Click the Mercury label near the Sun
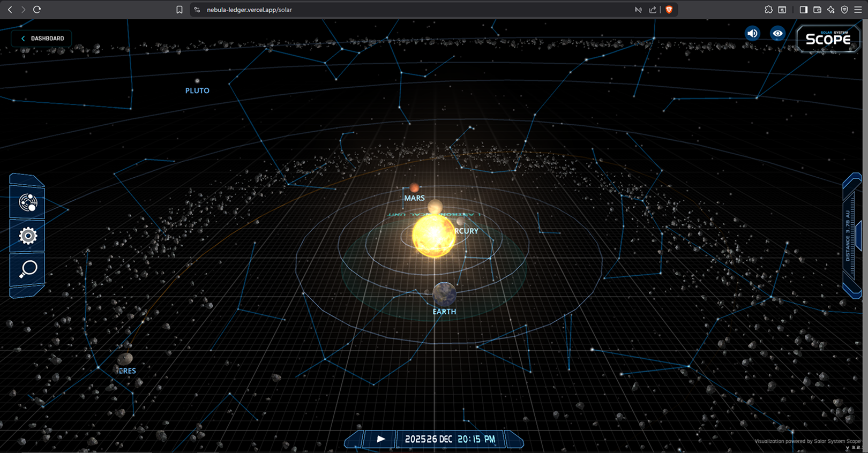This screenshot has height=453, width=868. click(466, 231)
